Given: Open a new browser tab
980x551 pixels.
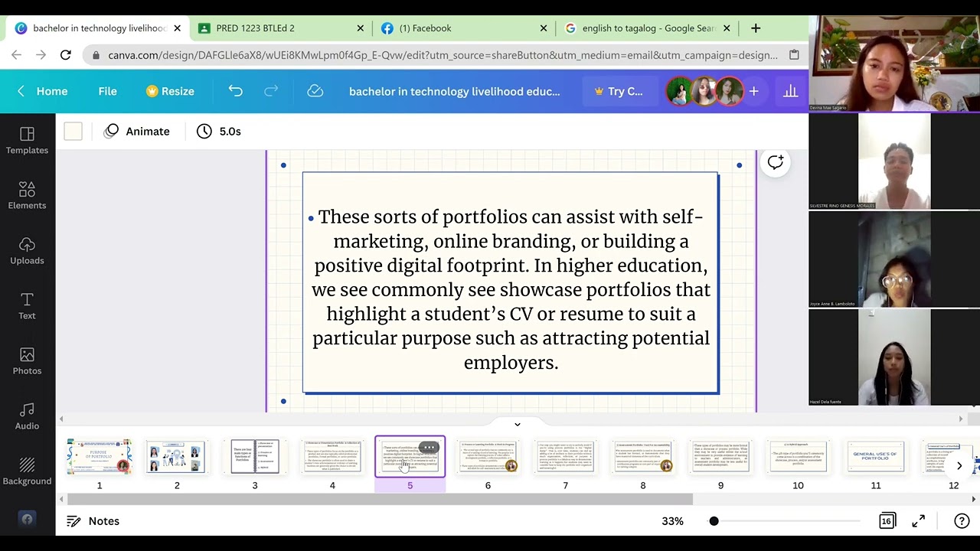Looking at the screenshot, I should pos(756,28).
